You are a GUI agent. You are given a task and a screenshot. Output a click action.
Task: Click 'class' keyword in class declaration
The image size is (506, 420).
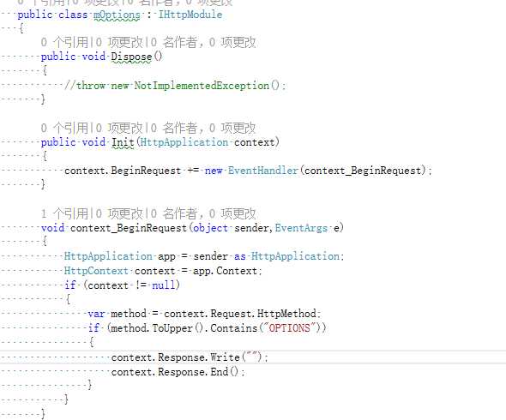(73, 15)
